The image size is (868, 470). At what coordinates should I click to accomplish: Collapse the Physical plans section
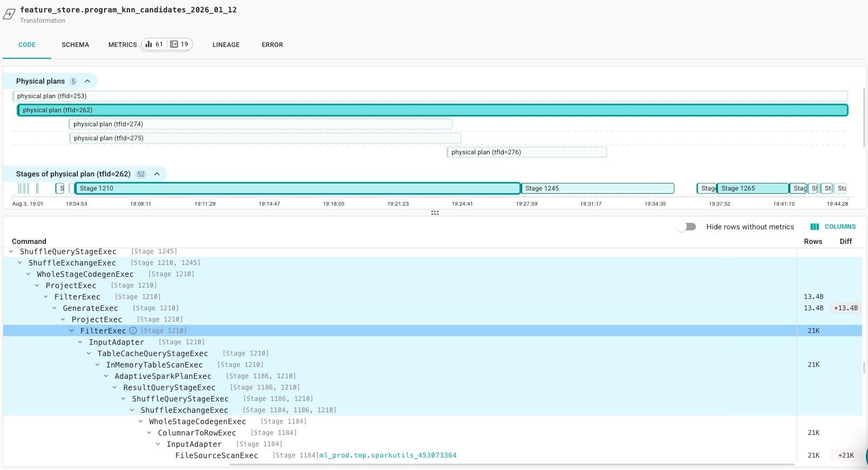tap(87, 81)
